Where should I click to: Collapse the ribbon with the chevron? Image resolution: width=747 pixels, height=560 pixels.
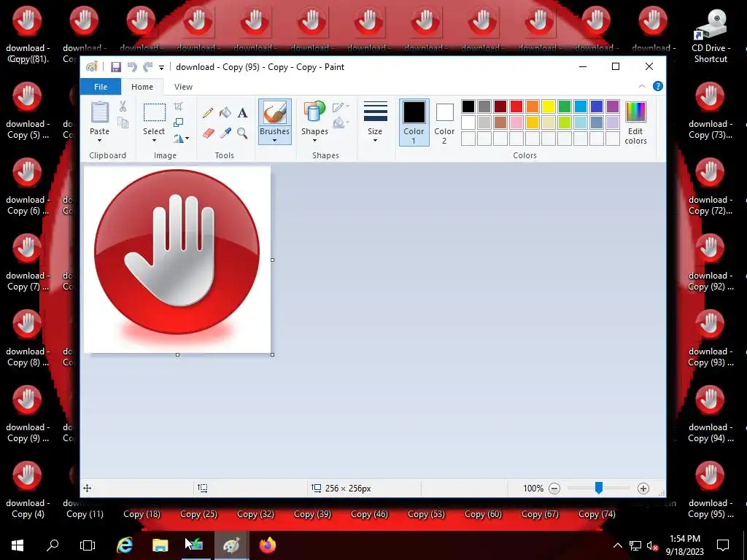click(642, 86)
